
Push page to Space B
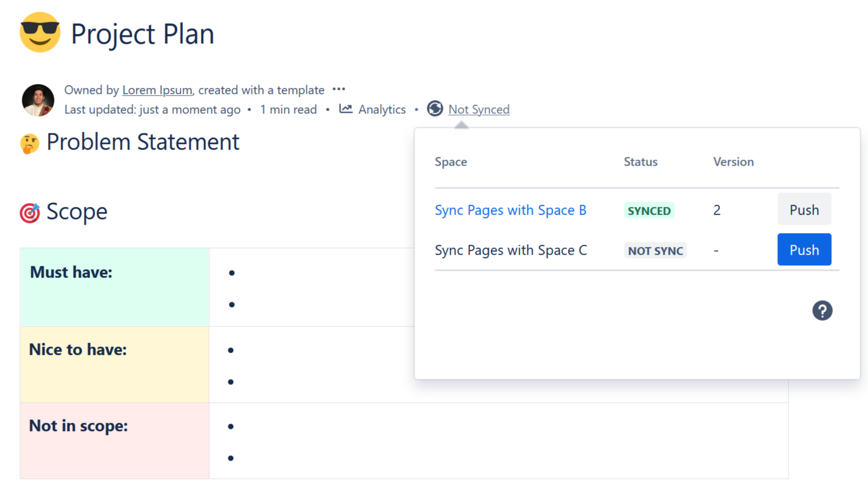pyautogui.click(x=804, y=210)
